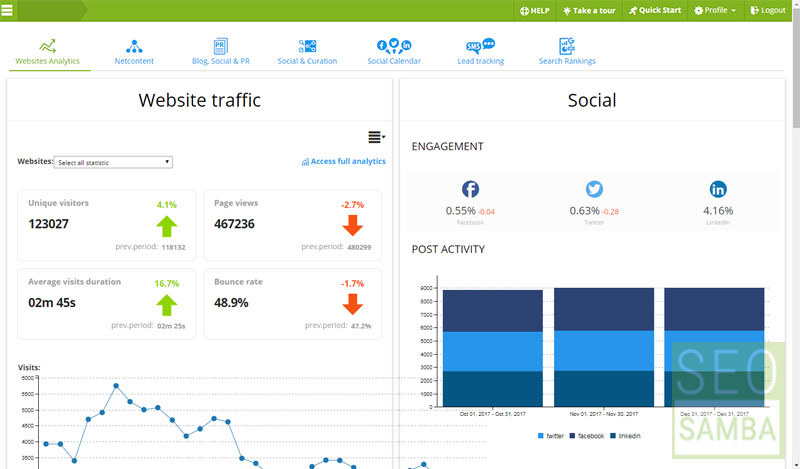The width and height of the screenshot is (800, 469).
Task: Switch to the Netcontent tab
Action: coord(134,53)
